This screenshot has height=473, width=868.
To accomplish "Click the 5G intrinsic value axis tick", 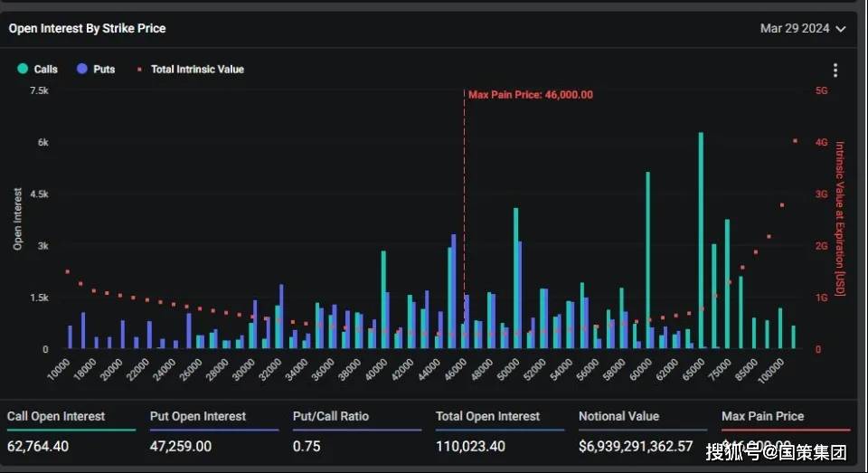I will 822,90.
